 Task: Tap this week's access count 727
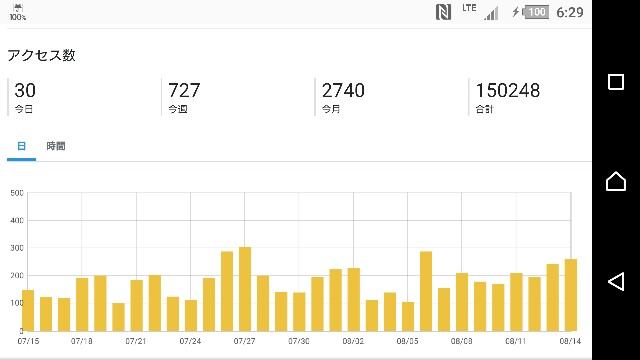[184, 90]
